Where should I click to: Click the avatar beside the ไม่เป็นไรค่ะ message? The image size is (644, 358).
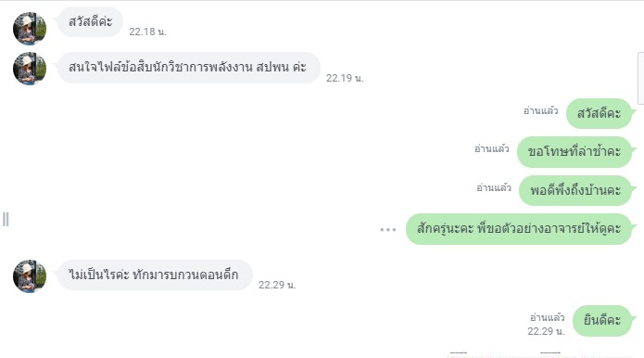coord(30,276)
